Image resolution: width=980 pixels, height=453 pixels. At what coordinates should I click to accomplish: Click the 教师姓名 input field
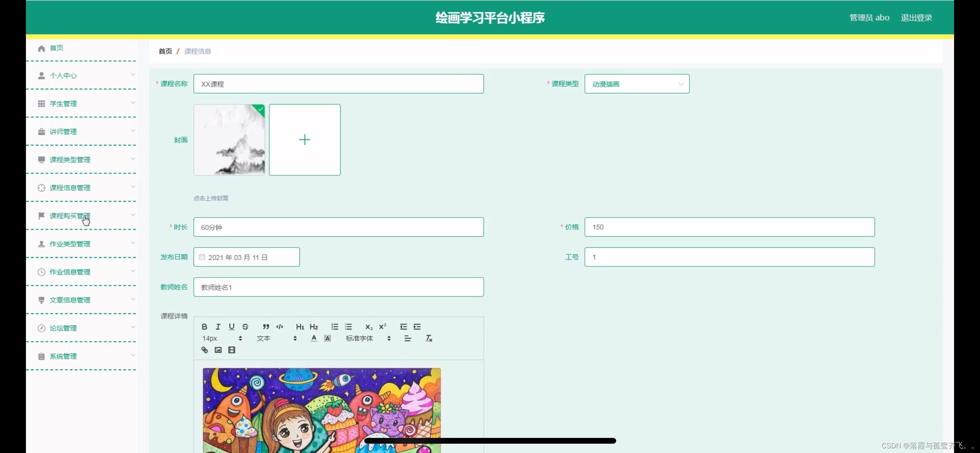pos(339,287)
